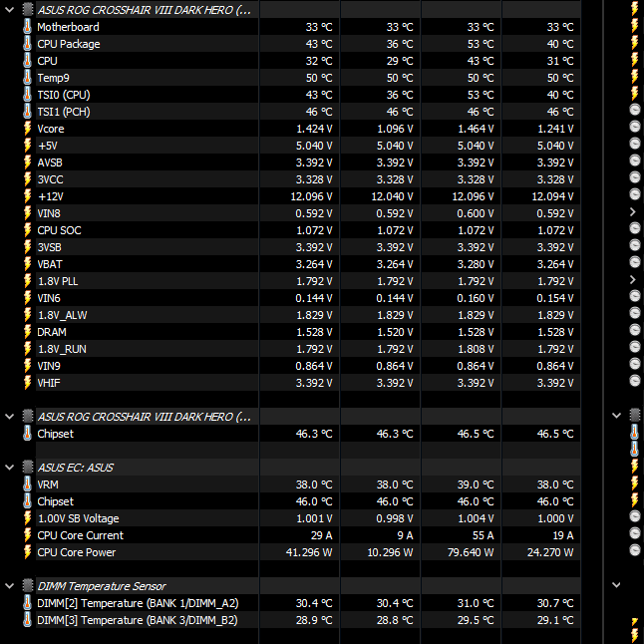Select the VRM sensor label

(48, 484)
